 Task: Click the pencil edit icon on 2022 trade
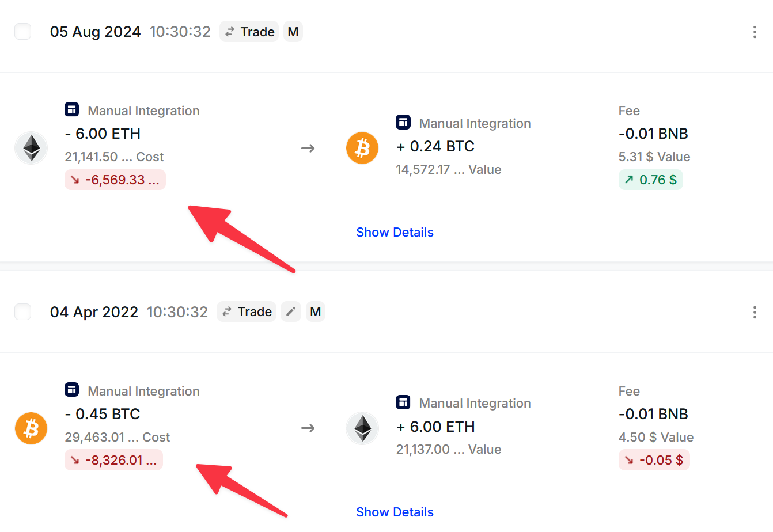(291, 311)
